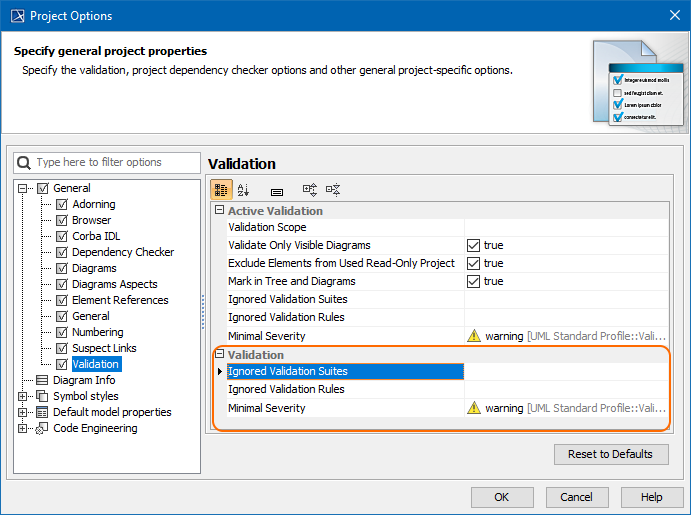The image size is (691, 515).
Task: Select Dependency Checker in options tree
Action: [122, 252]
